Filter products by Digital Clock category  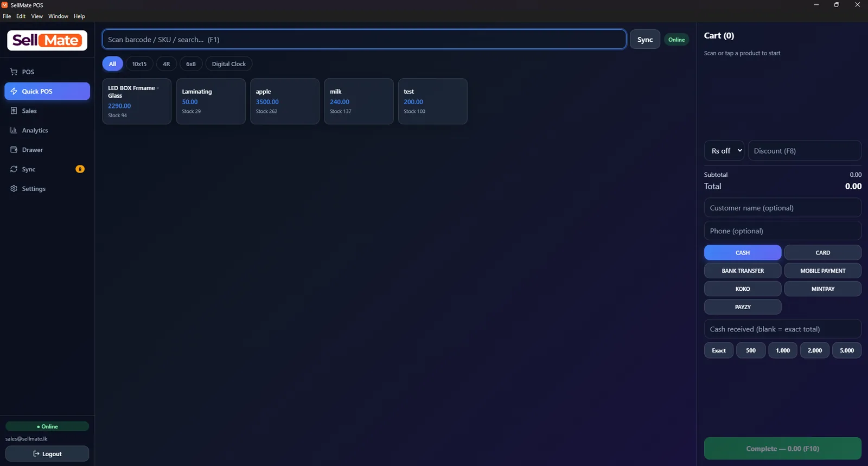coord(229,64)
